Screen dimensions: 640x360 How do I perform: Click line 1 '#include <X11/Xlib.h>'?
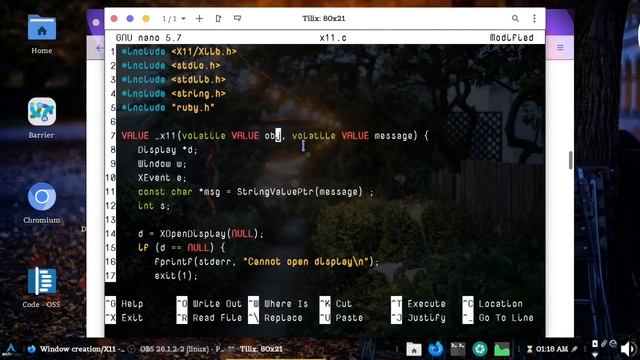pos(179,52)
